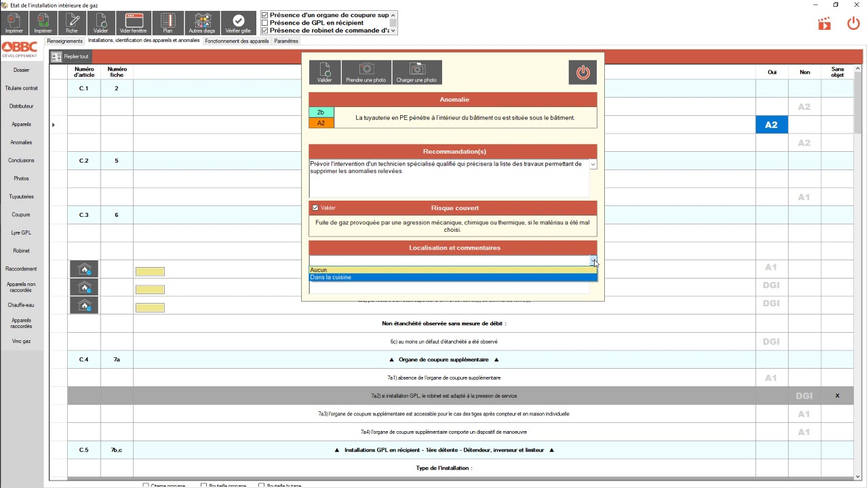
Task: Uncheck the Valider checkbox beside Risque couvert
Action: [x=315, y=208]
